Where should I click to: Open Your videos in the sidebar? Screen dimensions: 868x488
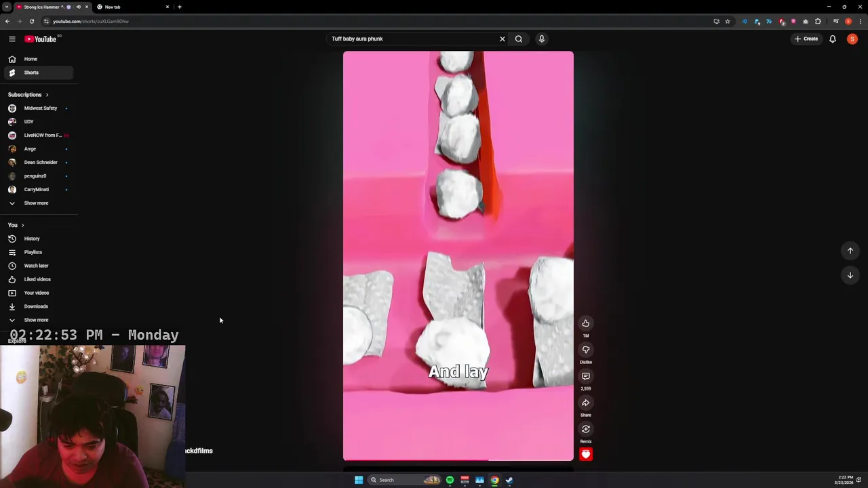[37, 293]
